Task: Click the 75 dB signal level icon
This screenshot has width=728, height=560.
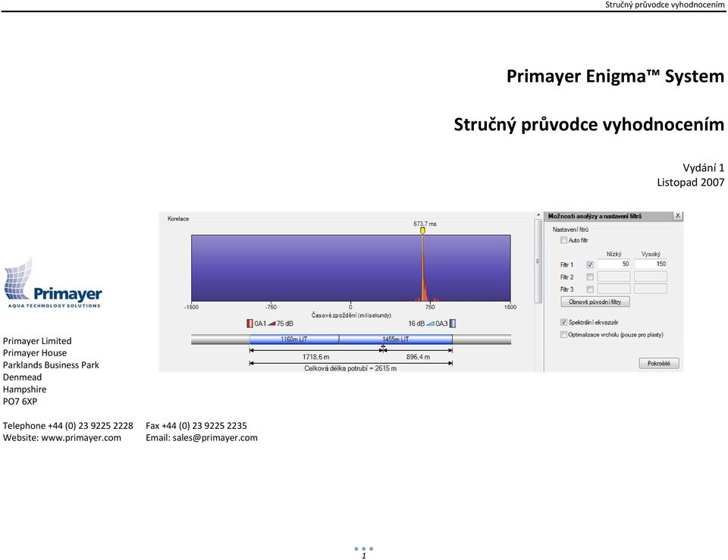Action: coord(272,324)
